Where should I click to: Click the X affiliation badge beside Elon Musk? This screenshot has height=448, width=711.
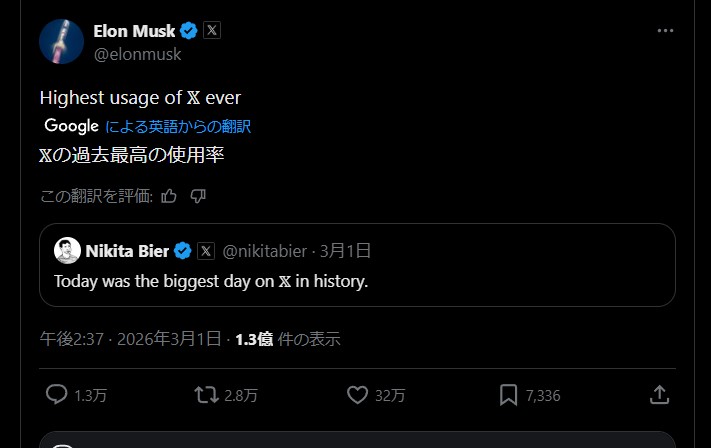coord(212,31)
